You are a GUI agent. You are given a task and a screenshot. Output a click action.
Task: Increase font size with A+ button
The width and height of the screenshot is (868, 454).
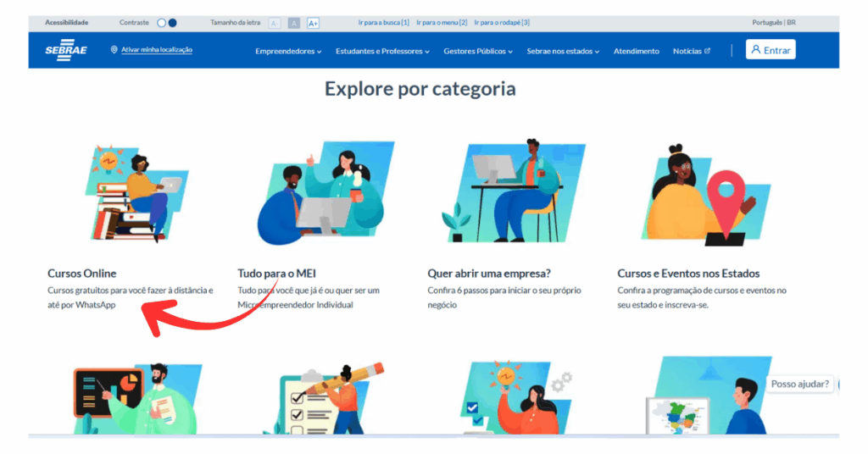point(314,23)
